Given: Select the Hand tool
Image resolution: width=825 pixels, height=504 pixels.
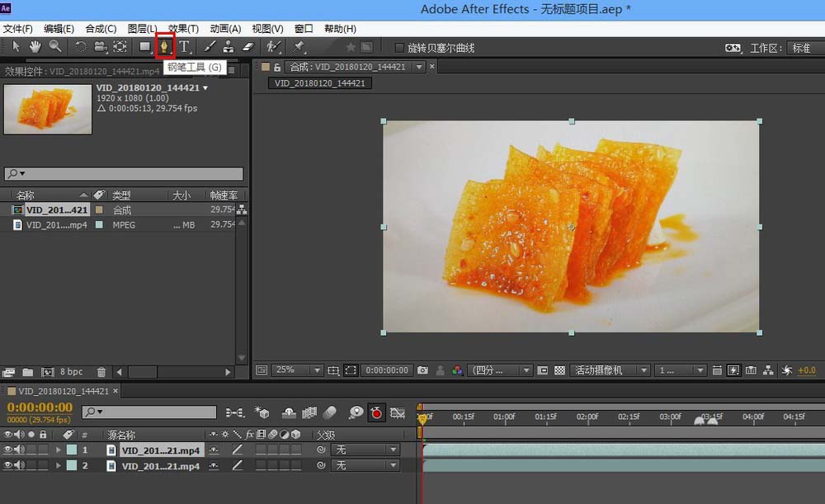Looking at the screenshot, I should [35, 47].
